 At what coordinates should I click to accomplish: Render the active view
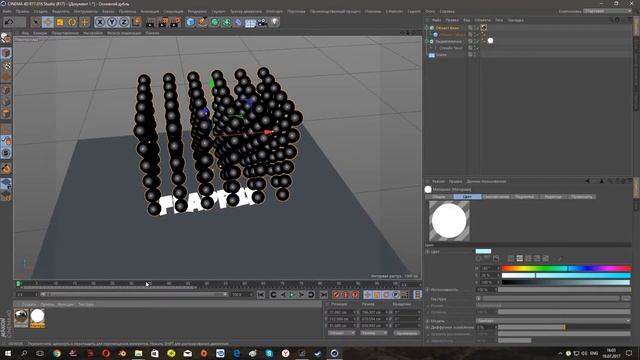tap(151, 22)
